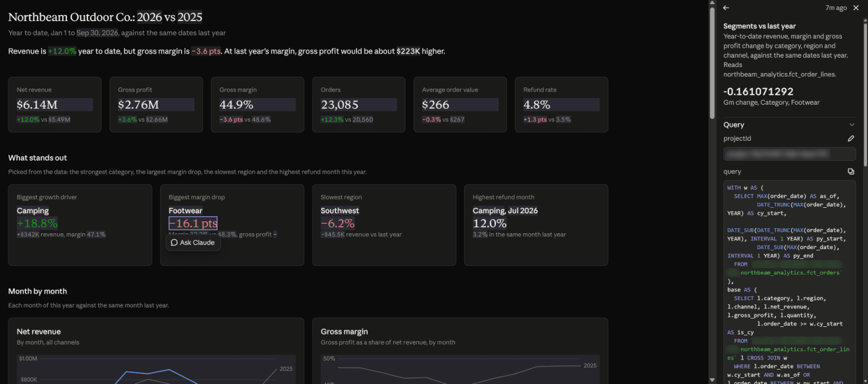The height and width of the screenshot is (384, 868).
Task: Click the '$5.49M' prior-year revenue figure
Action: pyautogui.click(x=60, y=119)
